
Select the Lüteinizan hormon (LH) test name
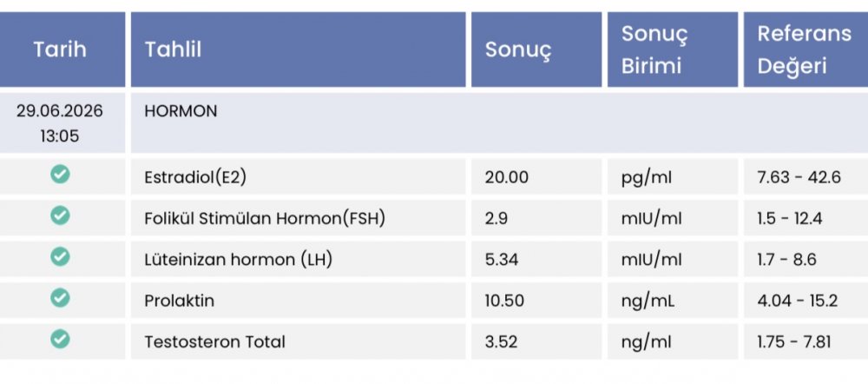(238, 259)
